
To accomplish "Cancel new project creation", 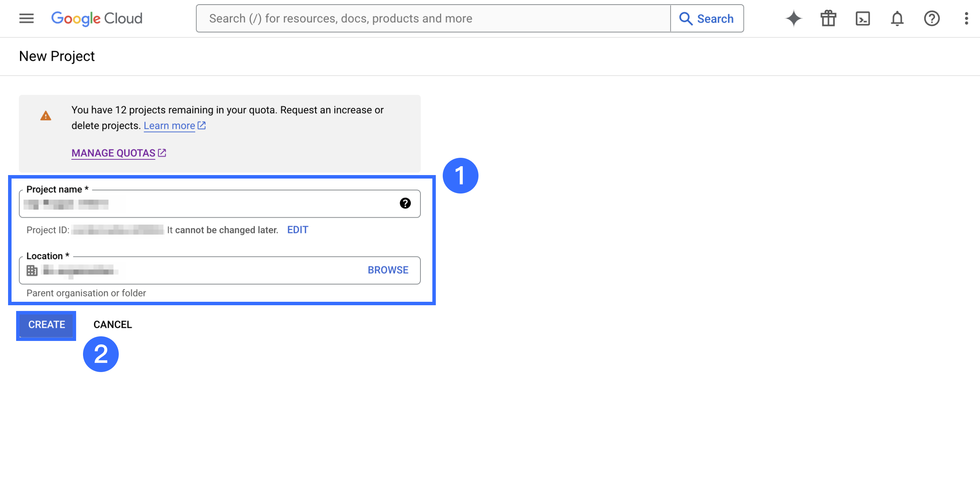I will pyautogui.click(x=113, y=324).
